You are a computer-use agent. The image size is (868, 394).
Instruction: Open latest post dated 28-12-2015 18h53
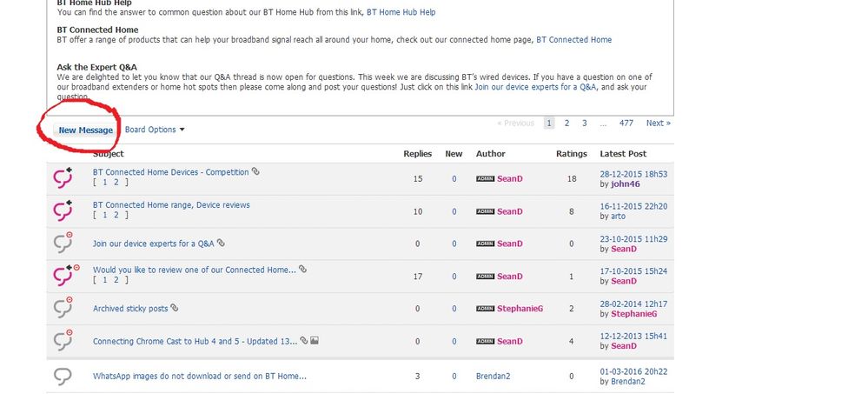pyautogui.click(x=633, y=174)
